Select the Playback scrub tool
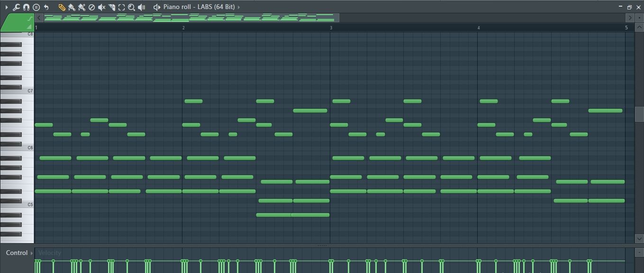 click(x=141, y=7)
